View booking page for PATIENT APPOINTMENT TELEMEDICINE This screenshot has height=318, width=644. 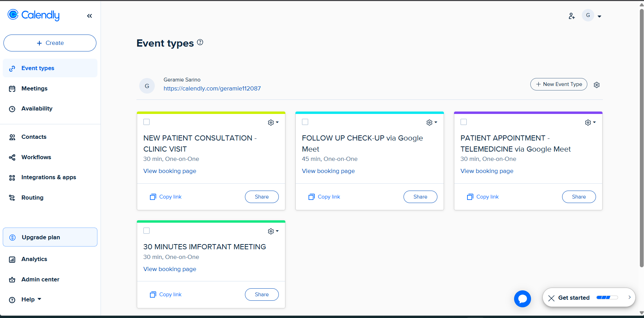click(x=487, y=171)
